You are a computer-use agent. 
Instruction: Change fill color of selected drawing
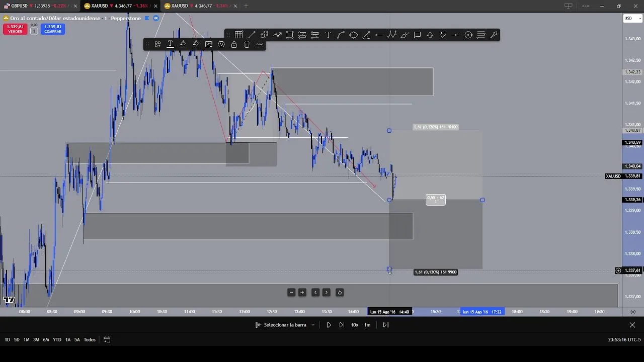pos(183,44)
